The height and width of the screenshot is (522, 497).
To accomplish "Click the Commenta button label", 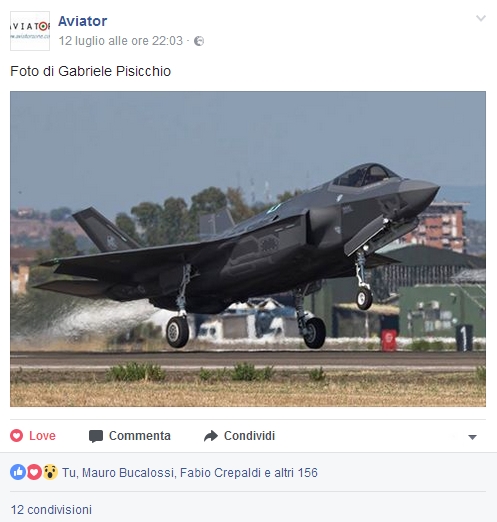I will (x=140, y=436).
